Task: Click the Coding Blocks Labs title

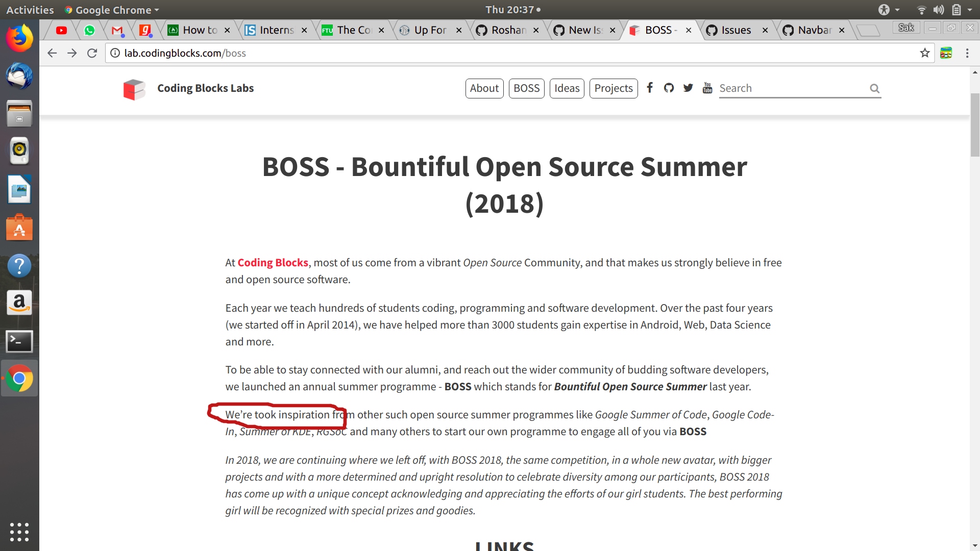Action: tap(205, 88)
